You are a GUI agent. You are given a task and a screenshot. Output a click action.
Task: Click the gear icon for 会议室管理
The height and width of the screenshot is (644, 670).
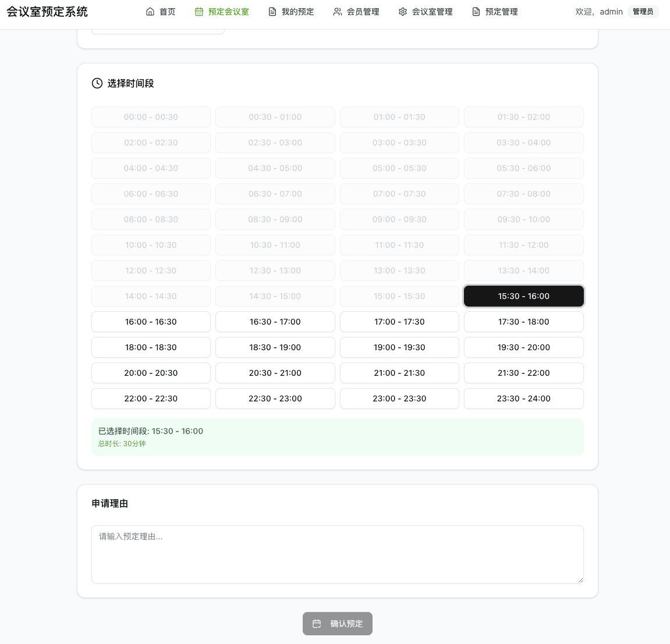click(x=401, y=11)
